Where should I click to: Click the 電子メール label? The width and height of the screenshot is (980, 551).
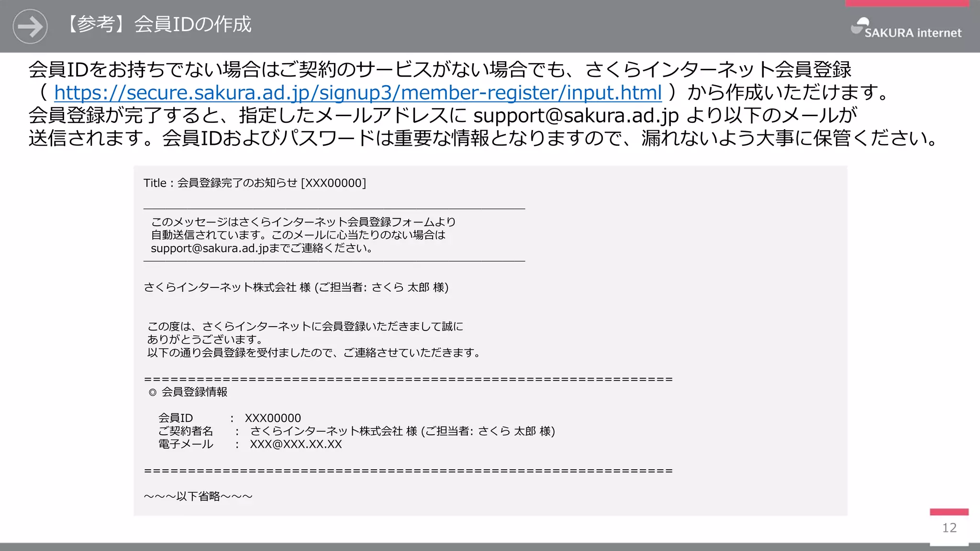click(186, 444)
